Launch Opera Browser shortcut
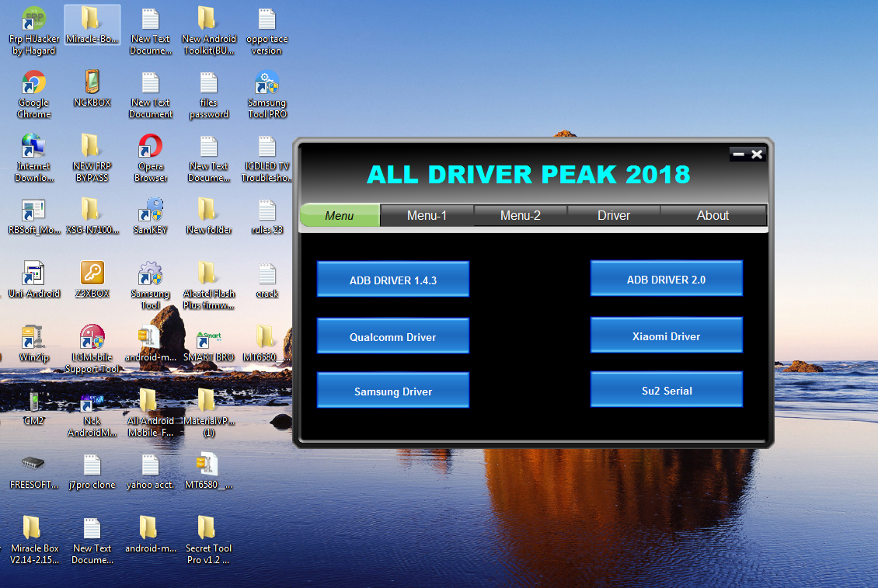Viewport: 878px width, 588px height. pyautogui.click(x=150, y=158)
